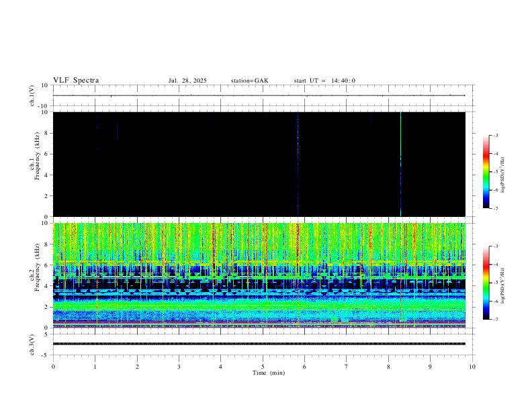Click the ch.1 spectrogram color scale bar

pos(486,172)
